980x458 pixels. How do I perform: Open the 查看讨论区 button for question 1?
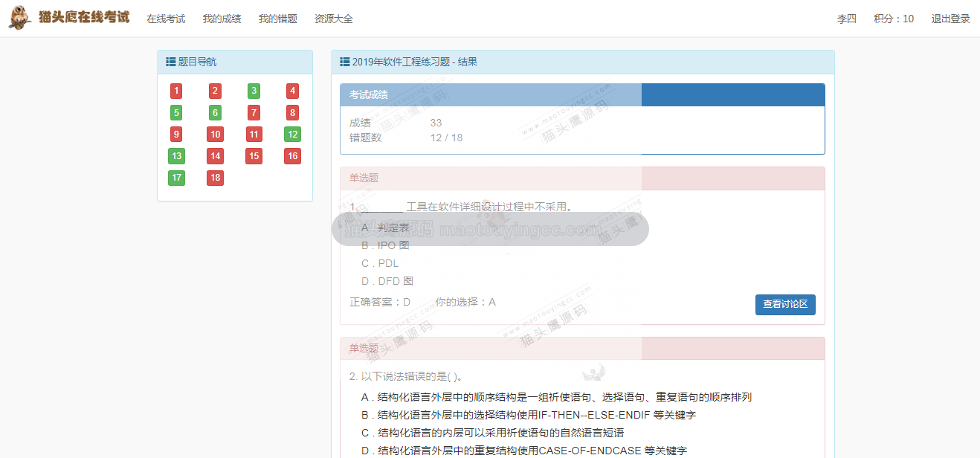click(785, 305)
